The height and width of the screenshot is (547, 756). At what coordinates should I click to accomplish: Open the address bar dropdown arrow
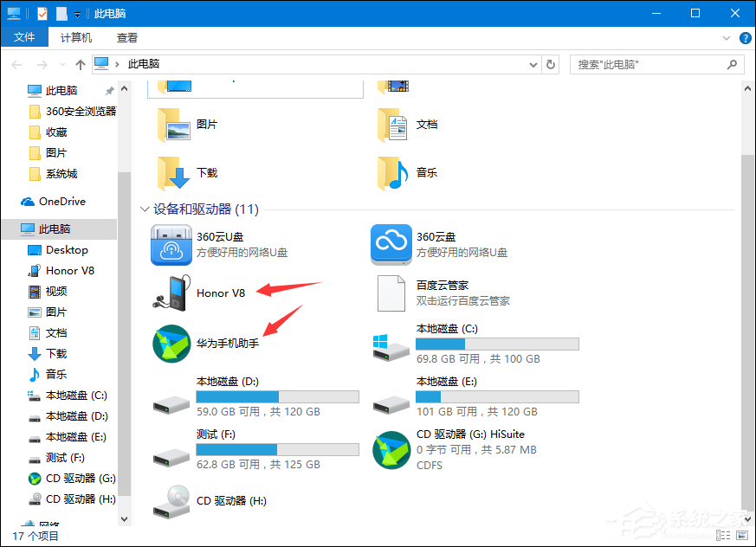click(x=532, y=64)
